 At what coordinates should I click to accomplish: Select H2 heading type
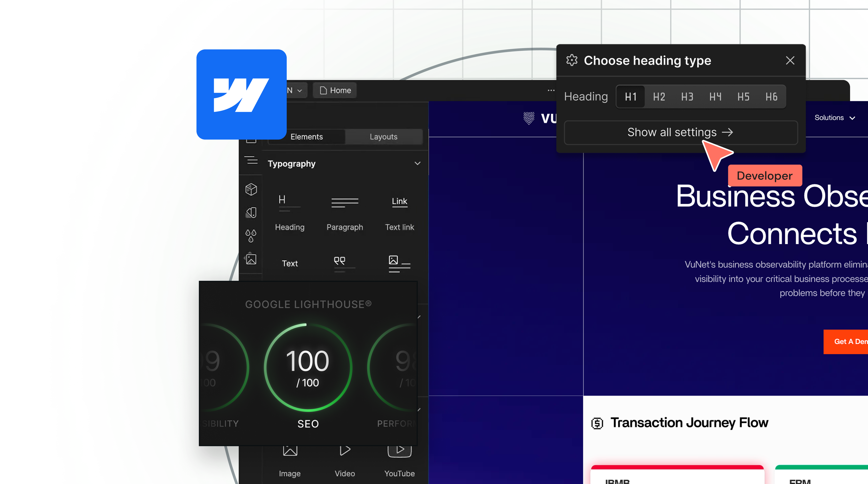[x=659, y=97]
